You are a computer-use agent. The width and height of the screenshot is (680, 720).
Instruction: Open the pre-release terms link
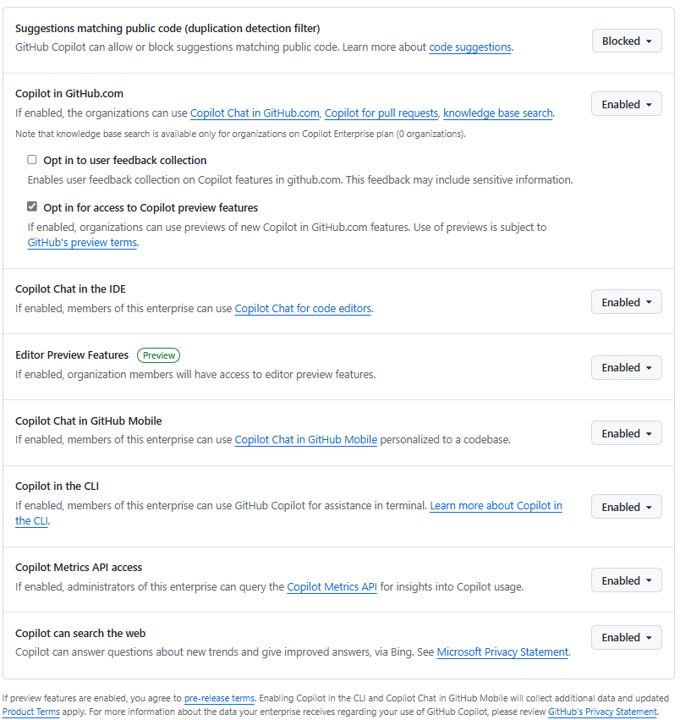click(x=219, y=698)
